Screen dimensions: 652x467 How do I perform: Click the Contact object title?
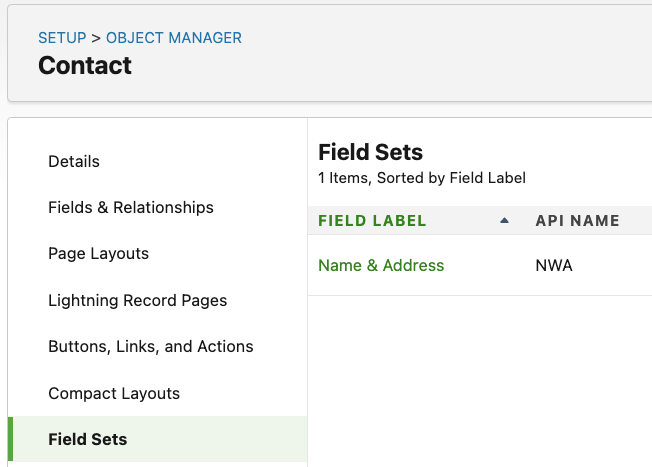click(x=85, y=66)
